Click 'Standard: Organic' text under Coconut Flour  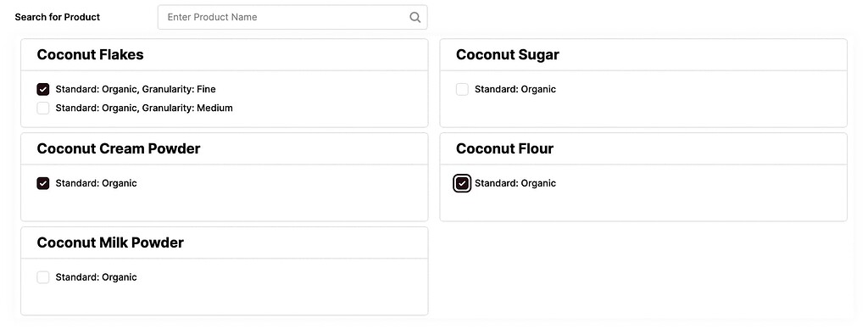point(515,183)
